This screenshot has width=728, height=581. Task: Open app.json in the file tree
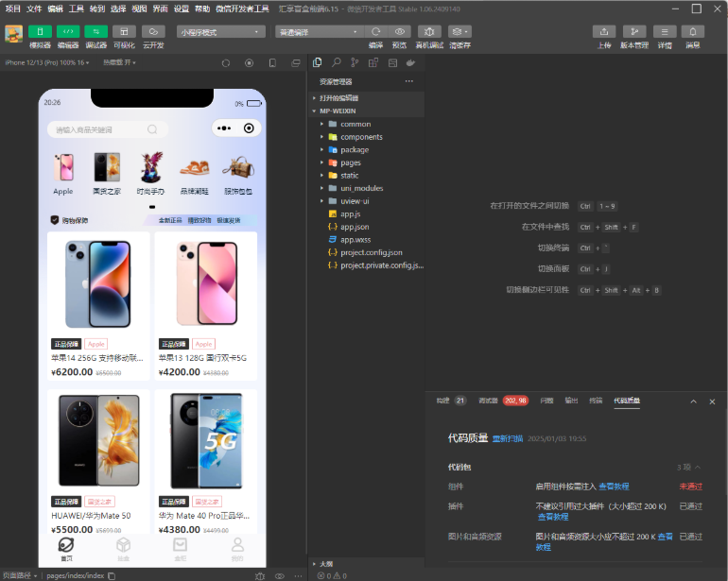click(355, 227)
